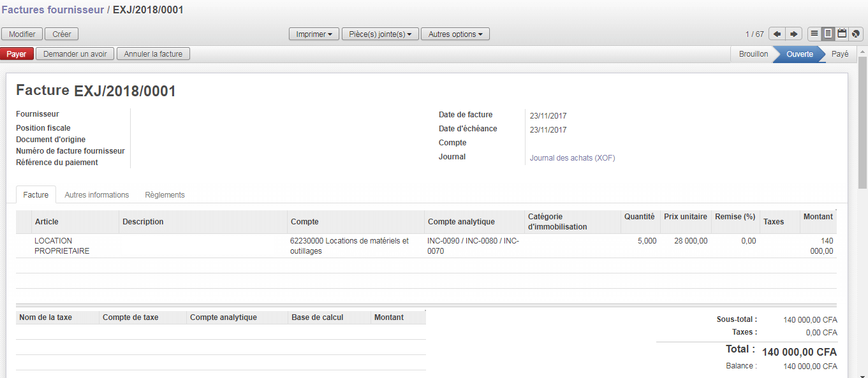Go to the previous invoice record

click(777, 34)
